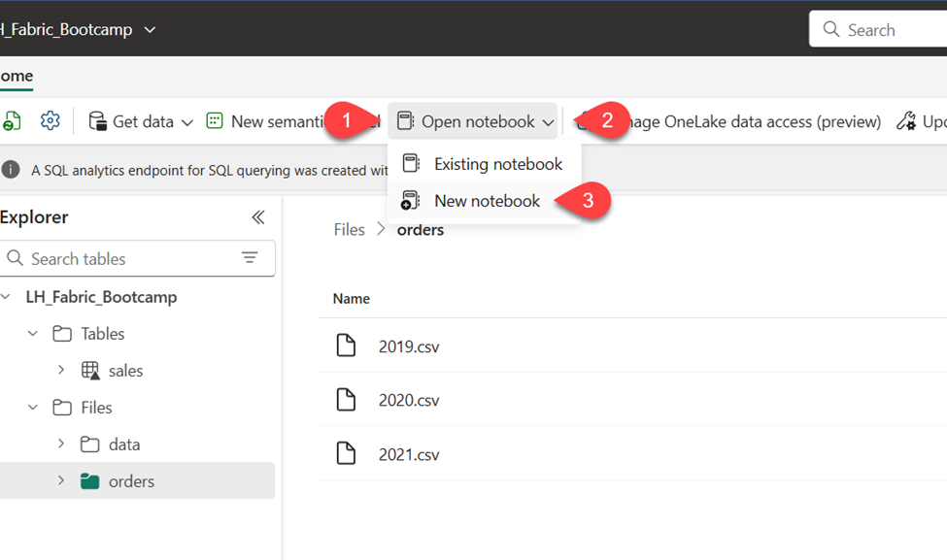The width and height of the screenshot is (947, 560).
Task: Click the Open notebook button label
Action: 478,121
